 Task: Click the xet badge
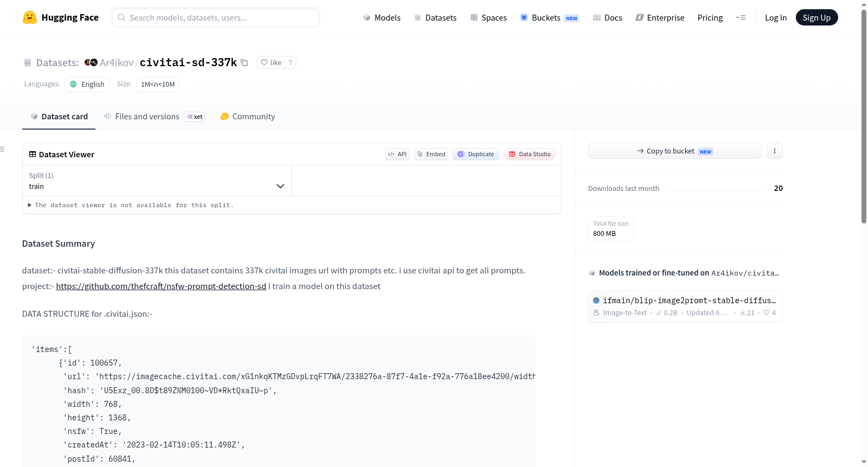tap(195, 117)
